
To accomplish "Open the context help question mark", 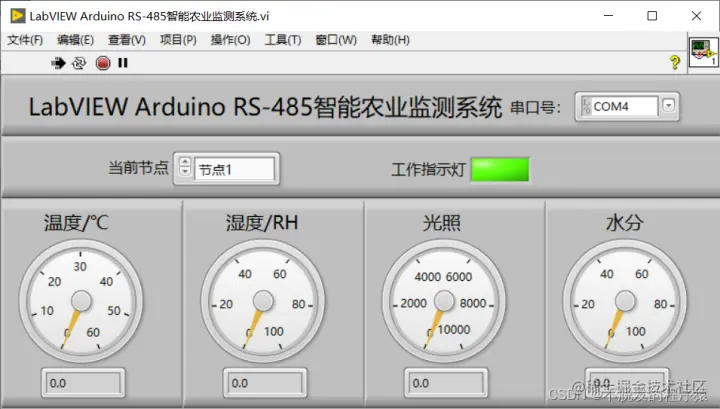I will (x=675, y=62).
